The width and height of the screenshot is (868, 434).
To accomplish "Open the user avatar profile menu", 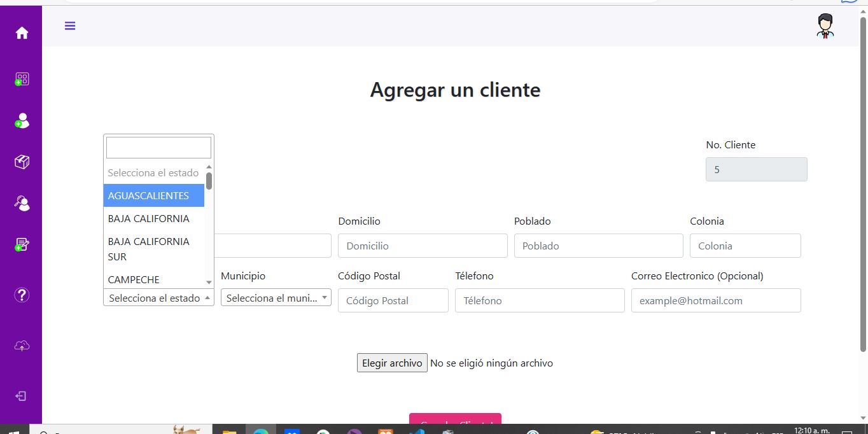I will coord(825,26).
